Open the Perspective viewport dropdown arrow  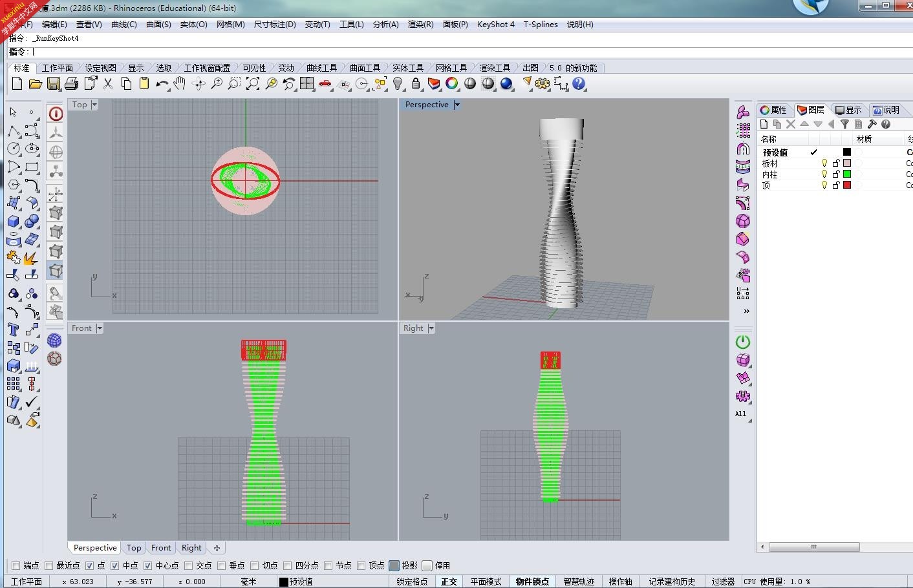point(457,105)
